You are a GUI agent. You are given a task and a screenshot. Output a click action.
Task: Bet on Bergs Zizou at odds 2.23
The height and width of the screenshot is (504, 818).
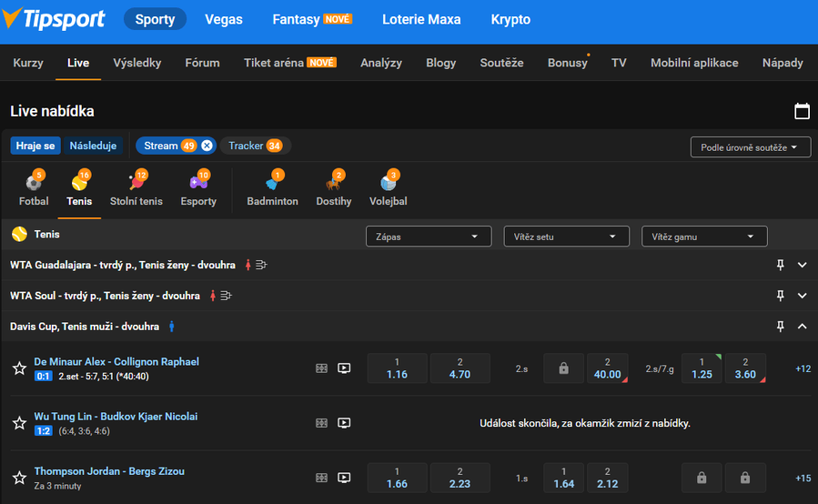[x=460, y=478]
